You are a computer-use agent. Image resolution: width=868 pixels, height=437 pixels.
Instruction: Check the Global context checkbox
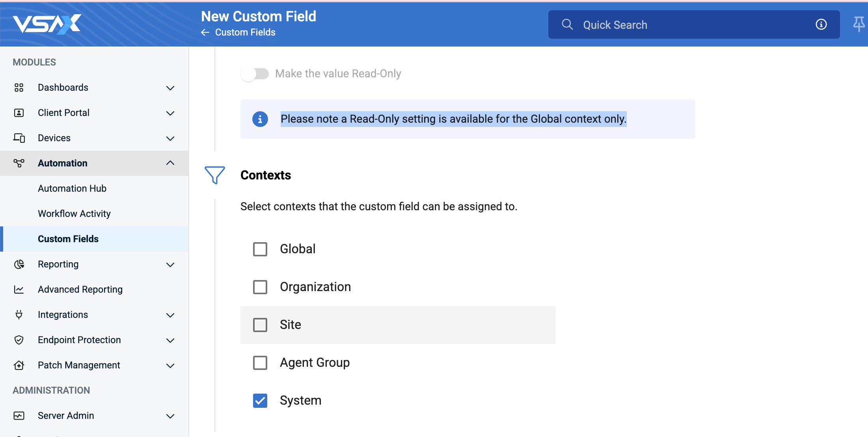click(x=260, y=249)
